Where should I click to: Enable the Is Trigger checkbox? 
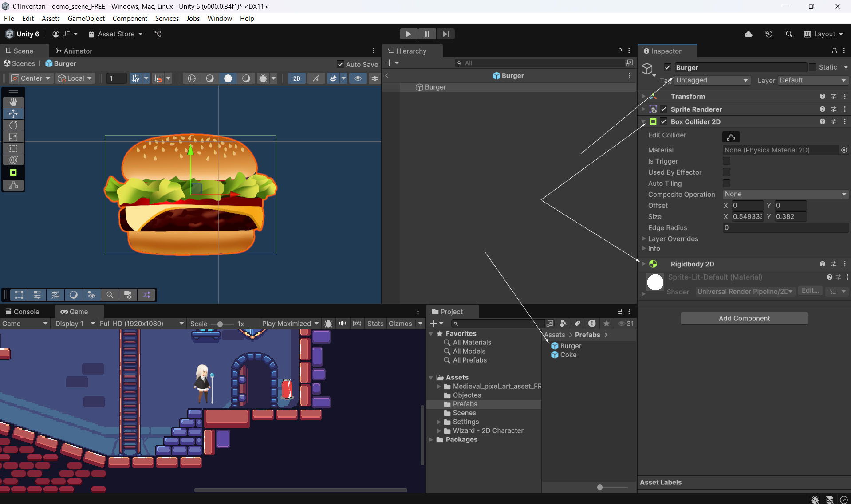click(x=726, y=161)
